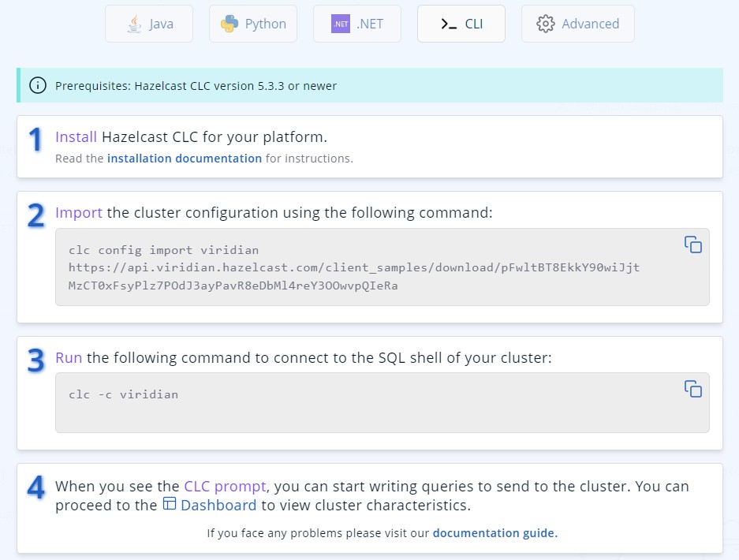Click the Python logo icon
The height and width of the screenshot is (560, 739).
click(x=229, y=24)
